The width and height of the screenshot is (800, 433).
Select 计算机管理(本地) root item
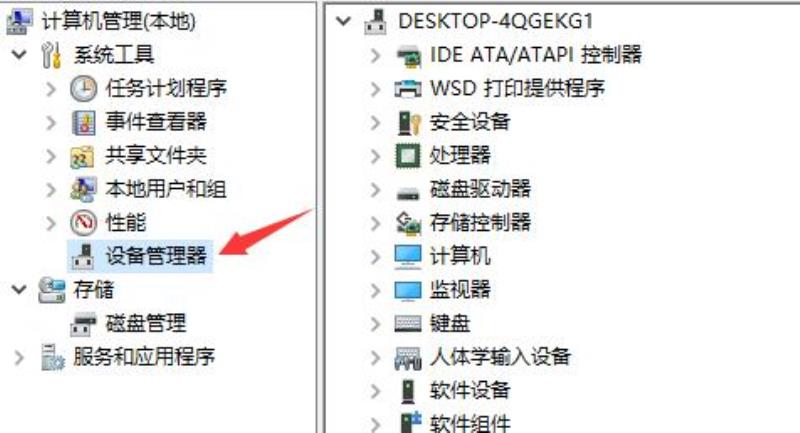coord(118,21)
